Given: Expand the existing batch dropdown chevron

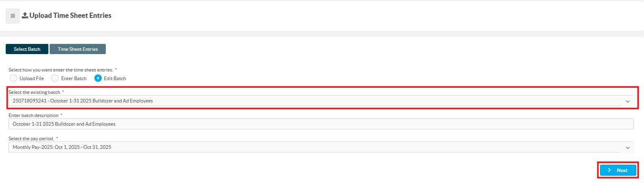Looking at the screenshot, I should click(x=628, y=101).
